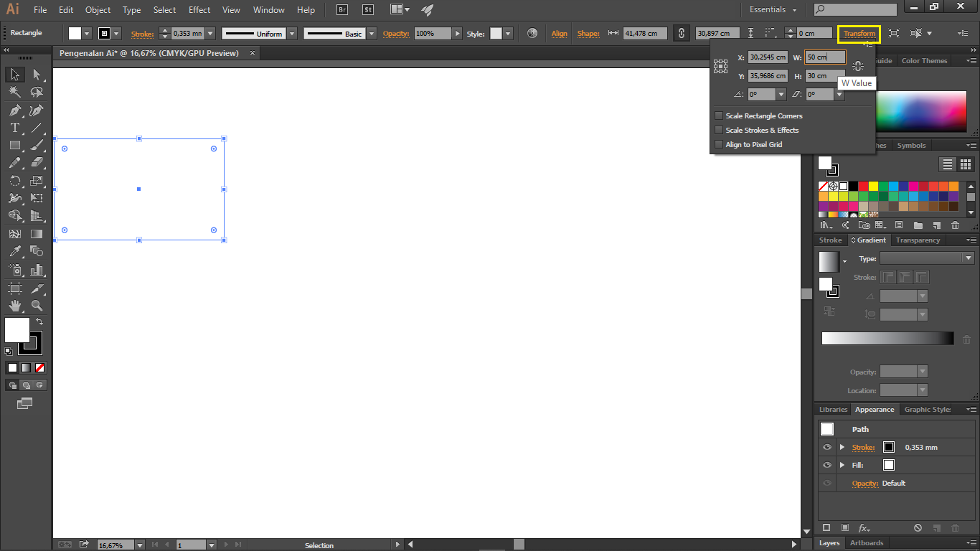Select the Eraser tool
This screenshot has height=551, width=980.
point(37,162)
